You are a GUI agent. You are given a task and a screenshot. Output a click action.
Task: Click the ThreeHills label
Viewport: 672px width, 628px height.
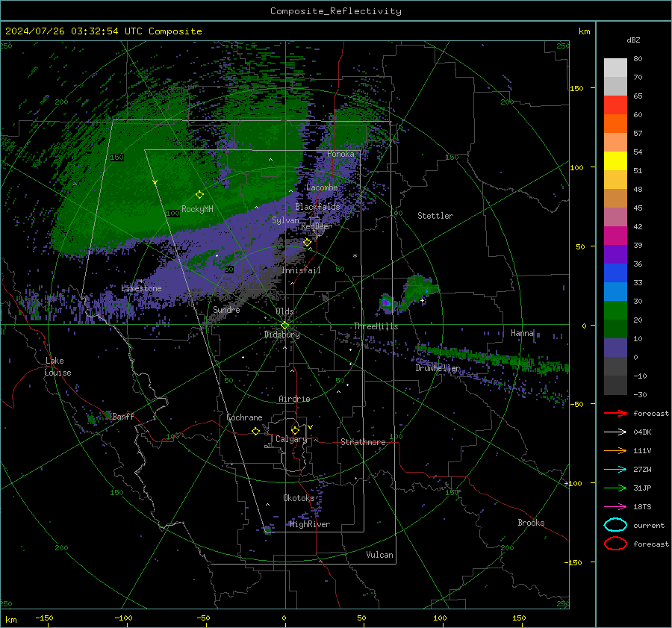(x=376, y=326)
